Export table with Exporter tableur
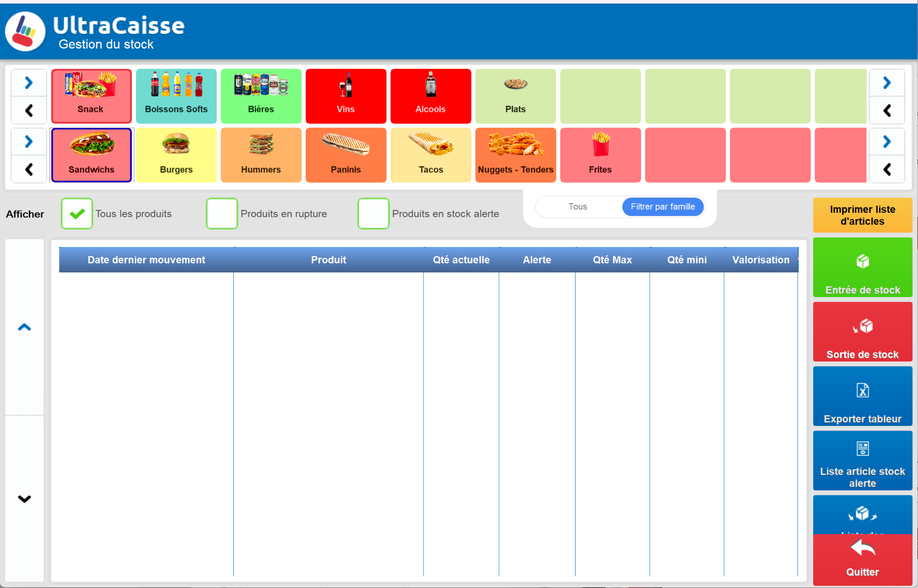The height and width of the screenshot is (588, 918). [862, 396]
